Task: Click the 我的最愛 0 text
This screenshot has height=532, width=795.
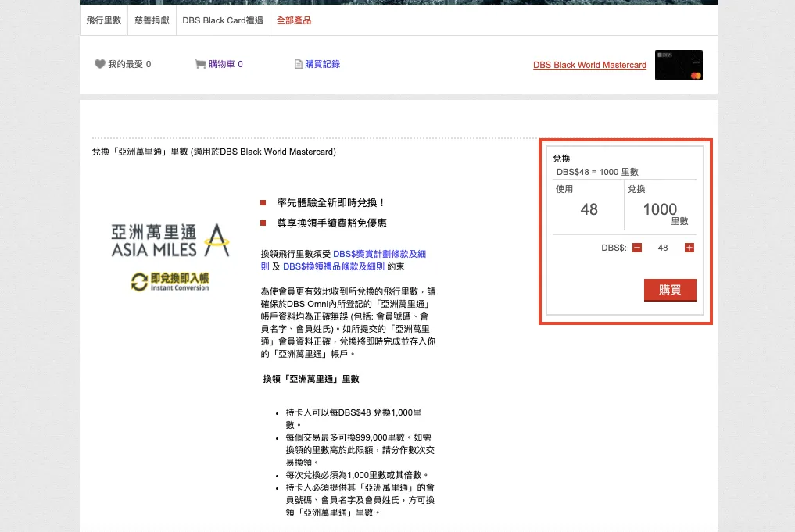Action: 129,64
